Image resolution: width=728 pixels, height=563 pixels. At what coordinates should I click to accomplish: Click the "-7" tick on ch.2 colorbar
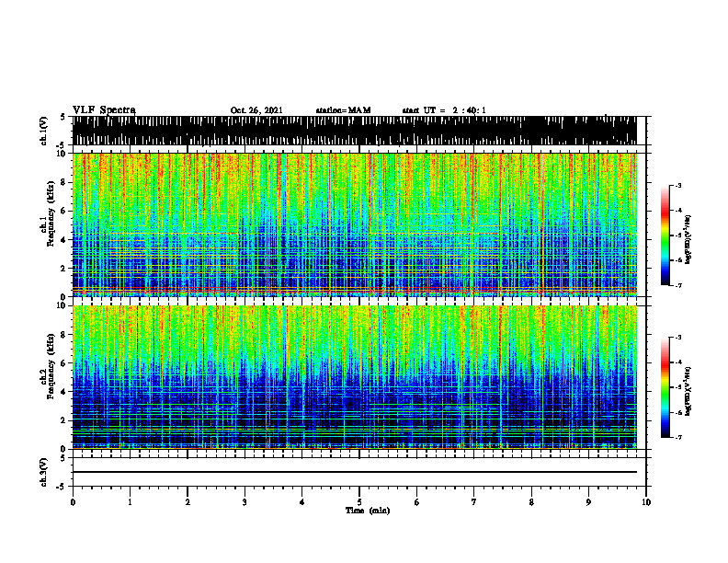click(x=678, y=437)
